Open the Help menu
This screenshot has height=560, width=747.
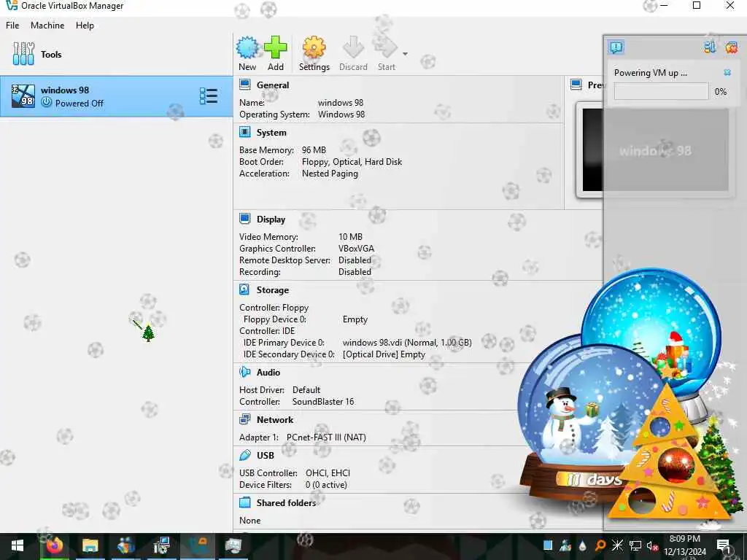pos(85,26)
